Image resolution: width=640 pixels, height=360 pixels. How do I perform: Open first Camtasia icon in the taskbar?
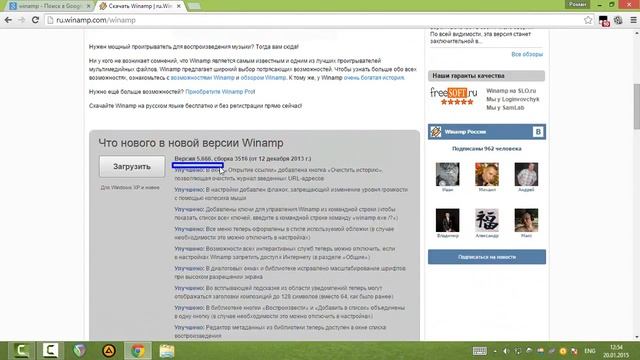point(21,351)
